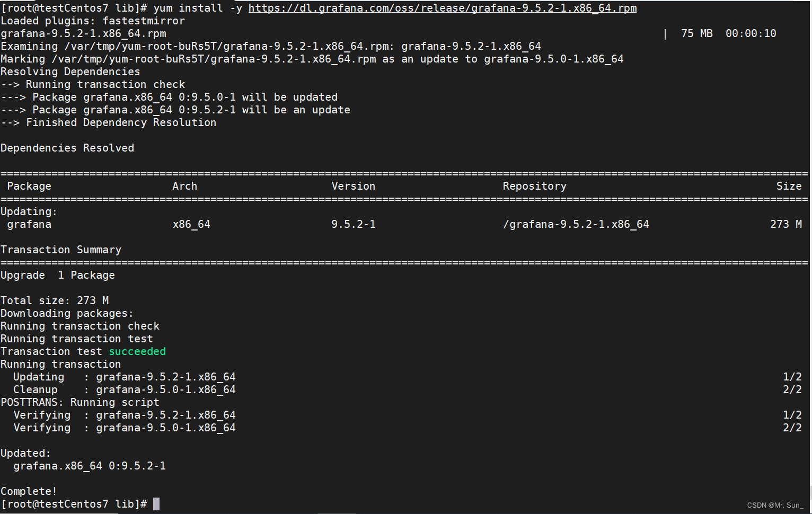Click 'Finished Dependency Resolution' line
This screenshot has height=514, width=812.
(x=109, y=122)
